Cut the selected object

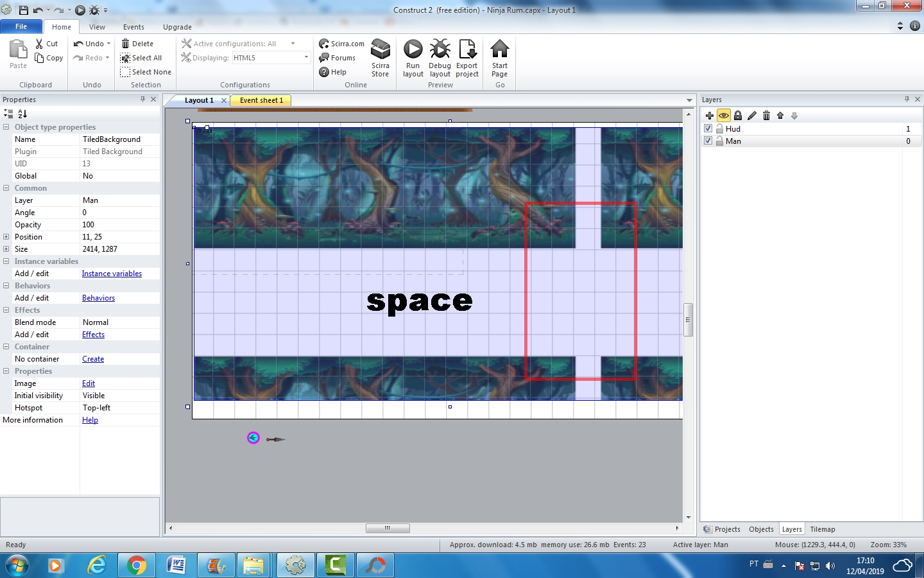click(x=47, y=44)
